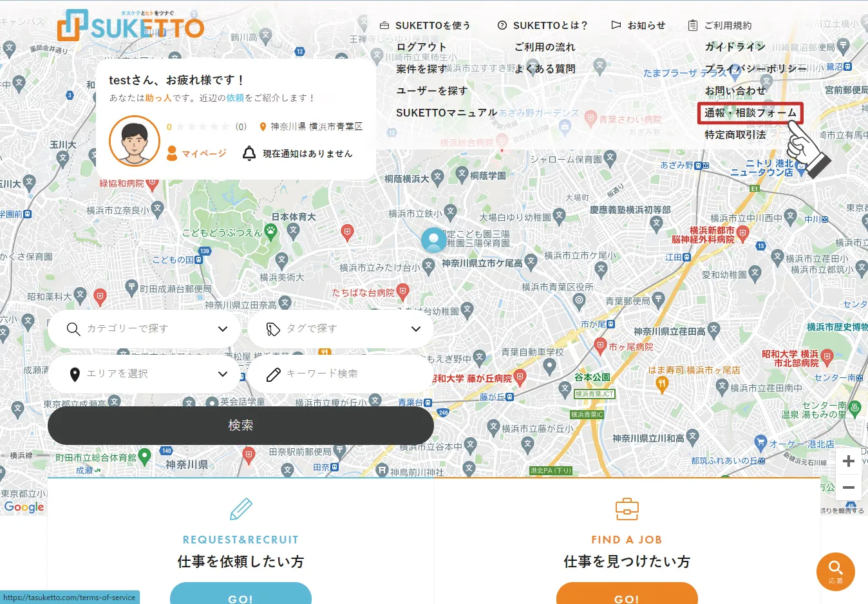Open the SUKETTOマニュアル link
868x604 pixels.
point(446,113)
